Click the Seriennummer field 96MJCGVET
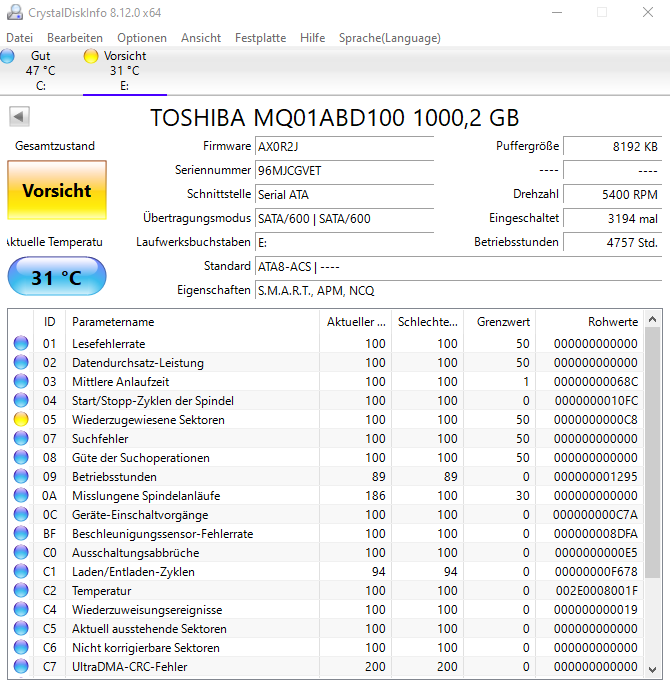The image size is (670, 686). [x=344, y=170]
